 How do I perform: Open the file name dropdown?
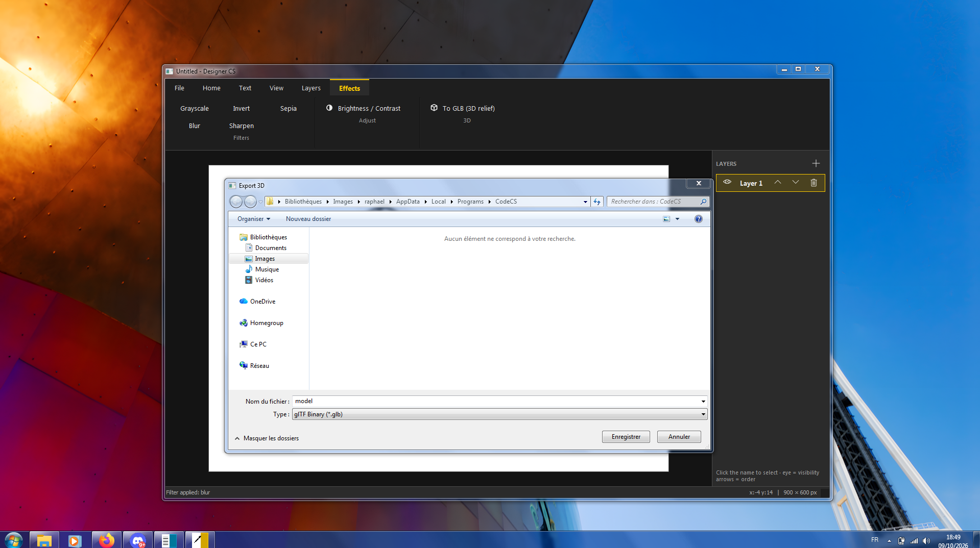coord(703,402)
